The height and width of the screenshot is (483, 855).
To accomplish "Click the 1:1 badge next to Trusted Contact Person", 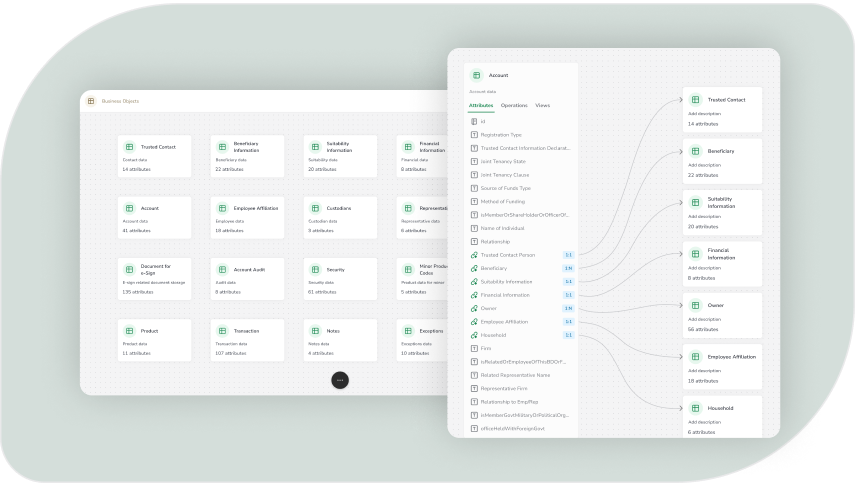I will [x=568, y=255].
